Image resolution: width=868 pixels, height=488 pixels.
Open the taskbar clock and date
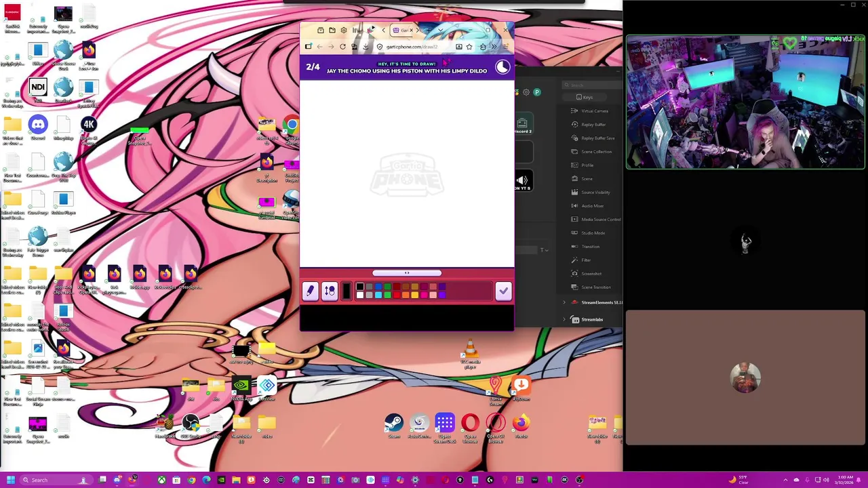845,480
